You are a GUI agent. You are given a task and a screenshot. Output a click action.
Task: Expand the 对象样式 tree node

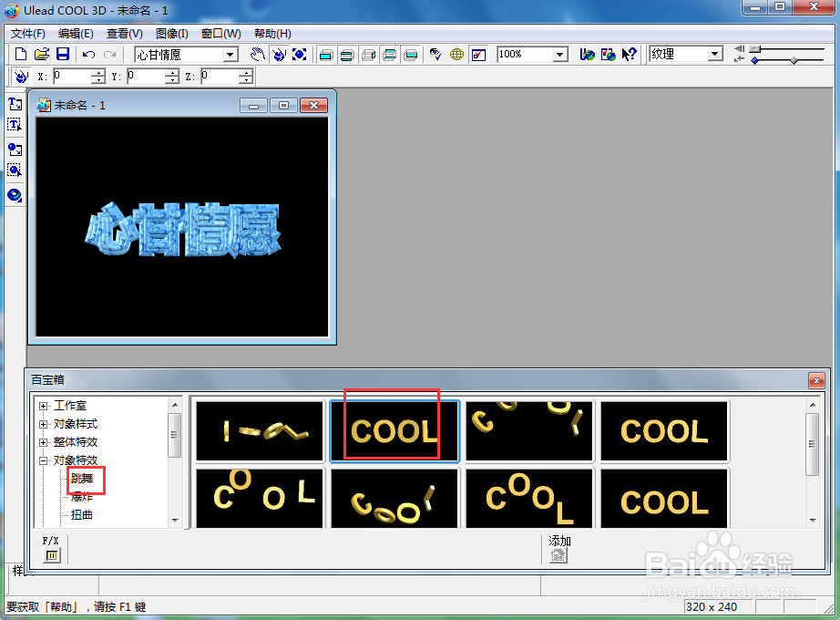click(43, 424)
